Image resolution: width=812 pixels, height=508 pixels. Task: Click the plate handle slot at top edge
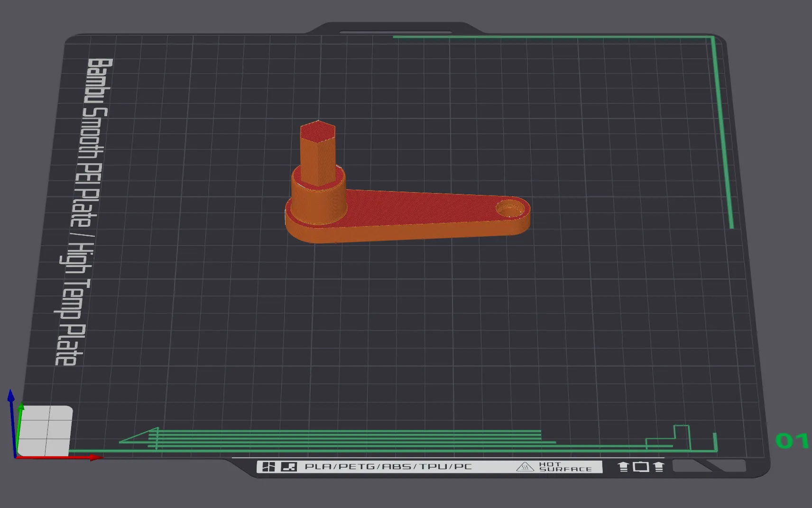pyautogui.click(x=395, y=32)
